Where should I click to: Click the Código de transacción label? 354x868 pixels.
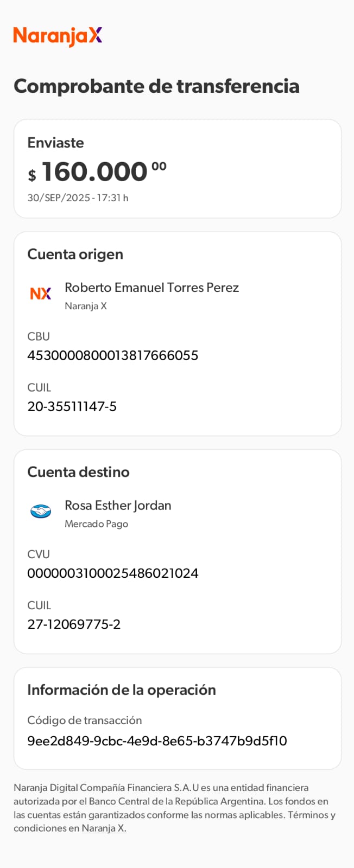click(x=84, y=720)
